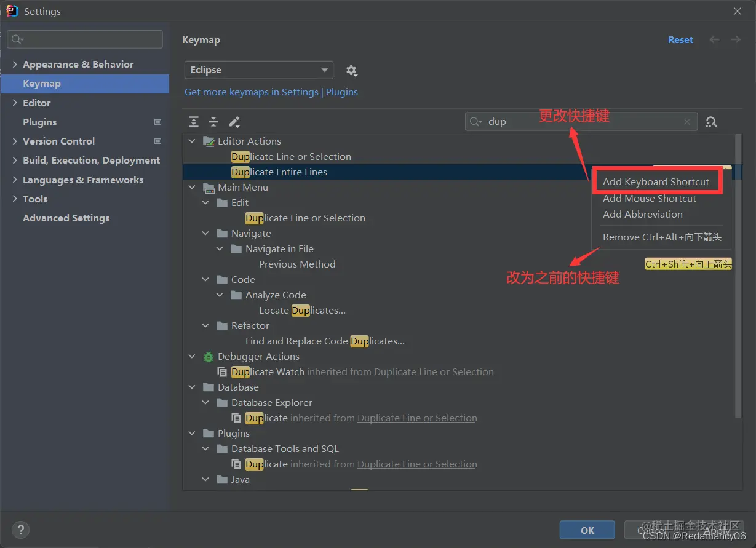Collapse the Database Explorer node
The image size is (756, 548).
pyautogui.click(x=206, y=402)
